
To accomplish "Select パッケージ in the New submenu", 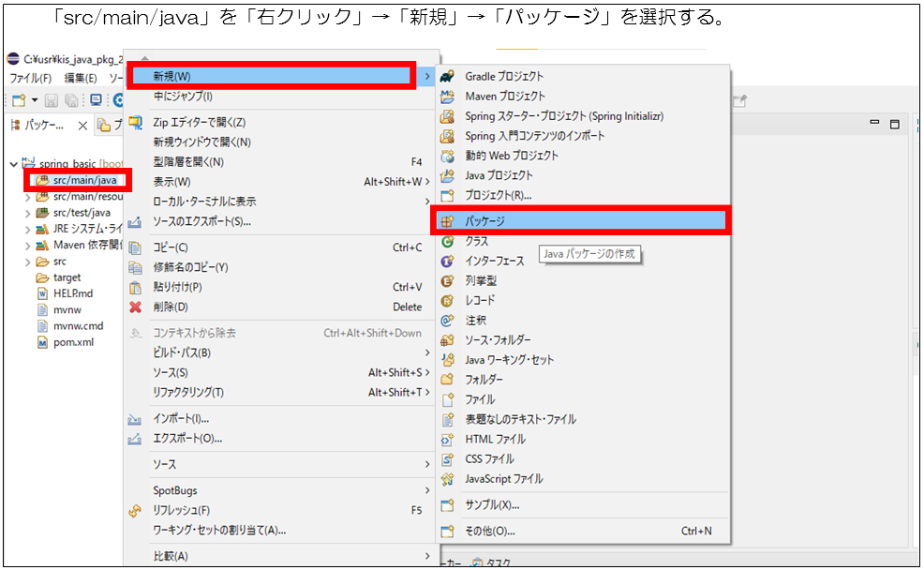I will pyautogui.click(x=484, y=221).
